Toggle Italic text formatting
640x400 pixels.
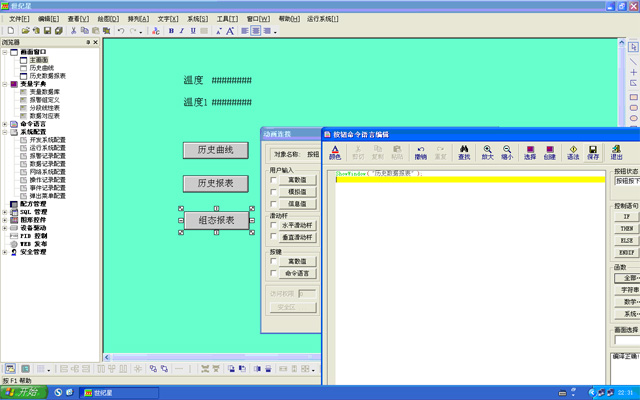tap(182, 31)
